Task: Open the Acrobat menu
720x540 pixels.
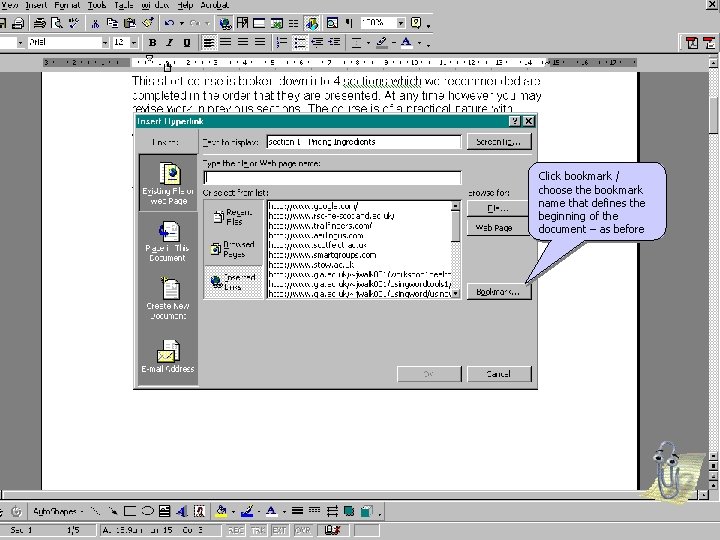Action: click(x=214, y=5)
